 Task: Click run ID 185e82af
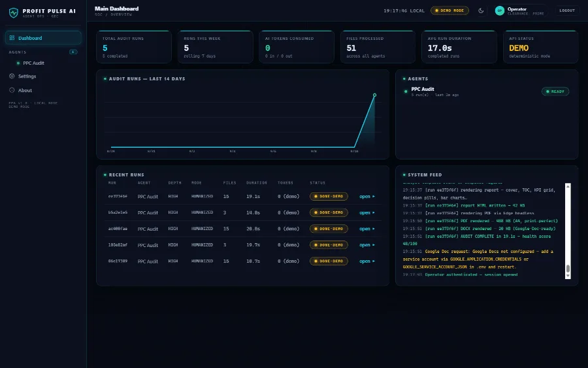(x=118, y=245)
